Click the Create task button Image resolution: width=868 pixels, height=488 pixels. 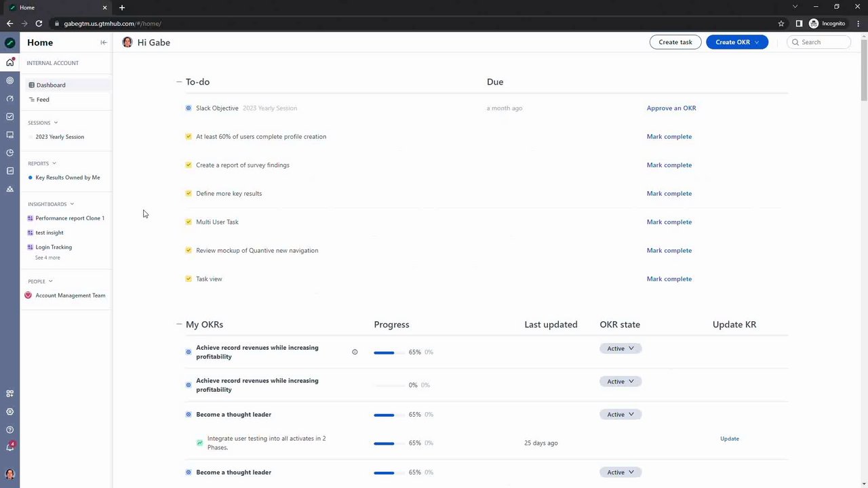[675, 42]
